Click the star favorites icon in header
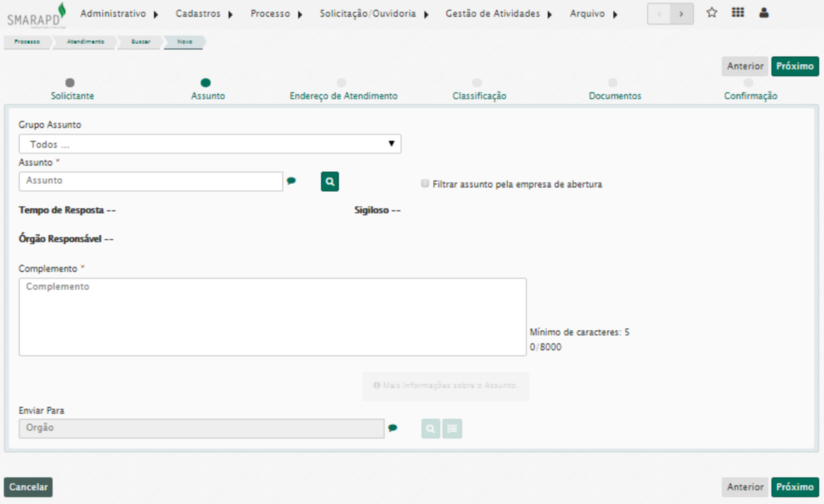Viewport: 824px width, 504px height. (x=712, y=14)
